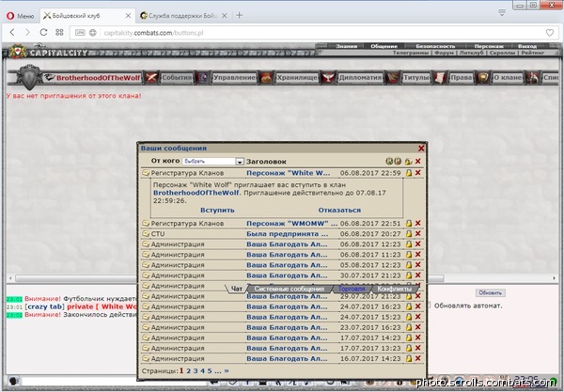Lock the message dated 06.08.2017 22:59
564x392 pixels.
pyautogui.click(x=409, y=173)
